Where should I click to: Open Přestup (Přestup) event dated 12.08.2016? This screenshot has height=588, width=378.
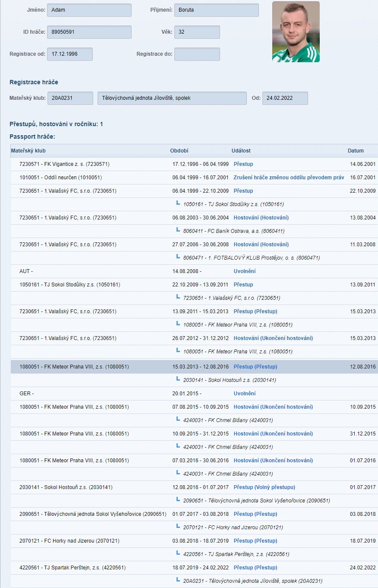(255, 367)
